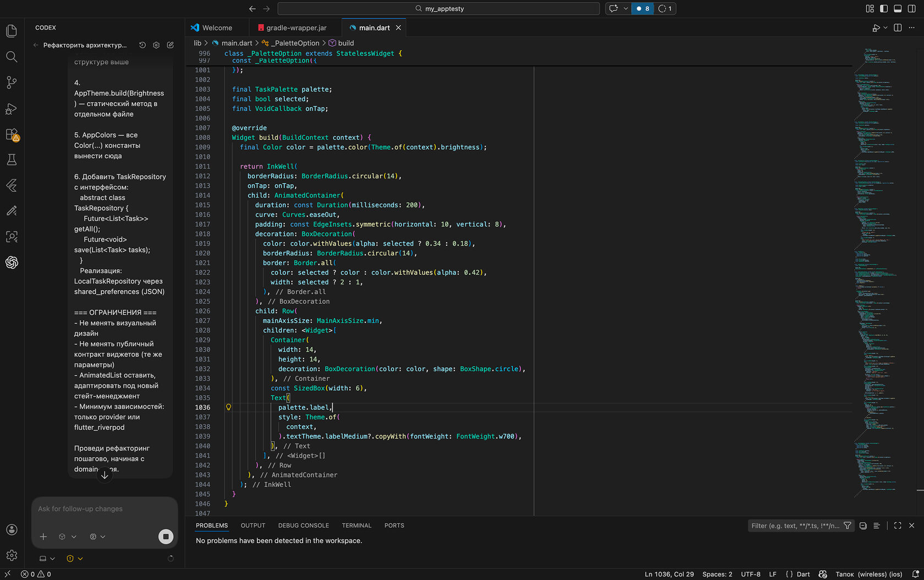Stop the running Codex task

tap(166, 537)
